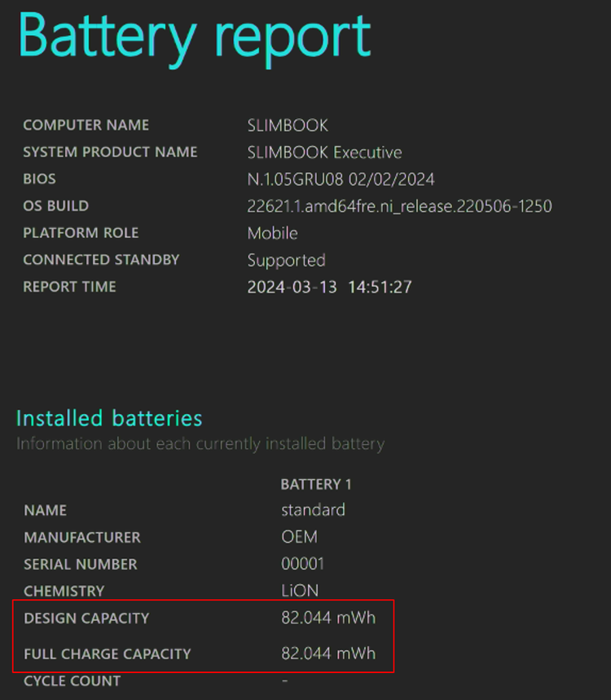Click the OS BUILD value text
The image size is (611, 700).
[399, 206]
